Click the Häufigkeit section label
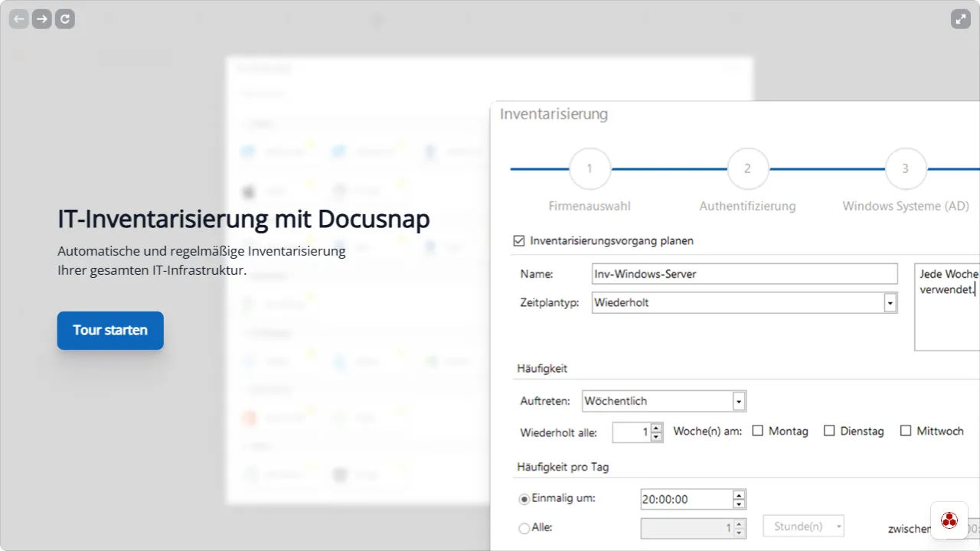This screenshot has height=551, width=980. (542, 369)
